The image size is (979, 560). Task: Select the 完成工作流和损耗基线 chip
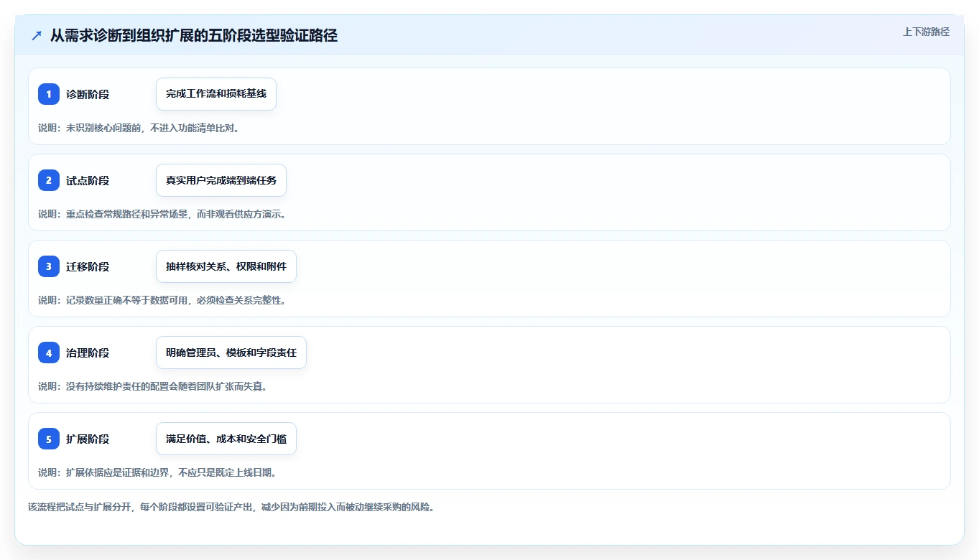pyautogui.click(x=216, y=94)
